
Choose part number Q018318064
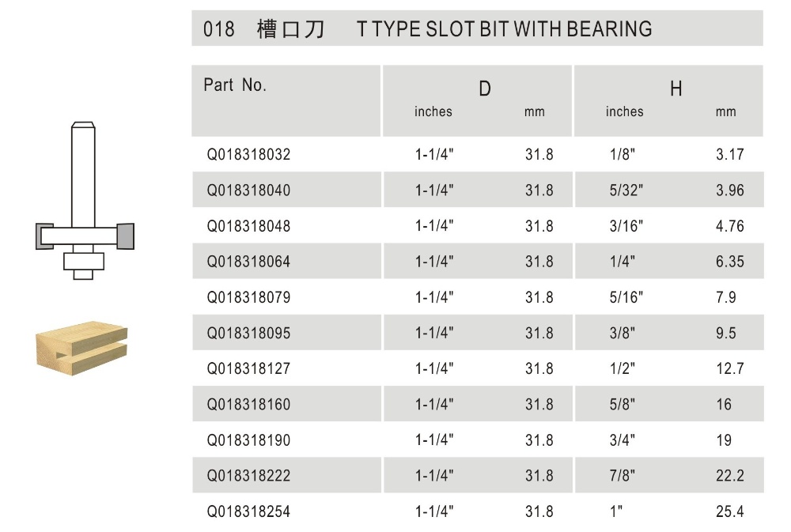point(248,262)
